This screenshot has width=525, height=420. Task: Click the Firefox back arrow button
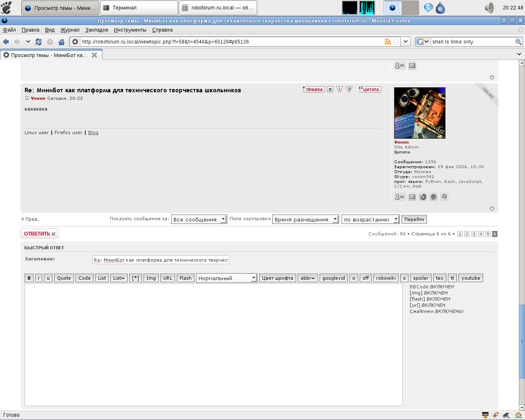(6, 42)
